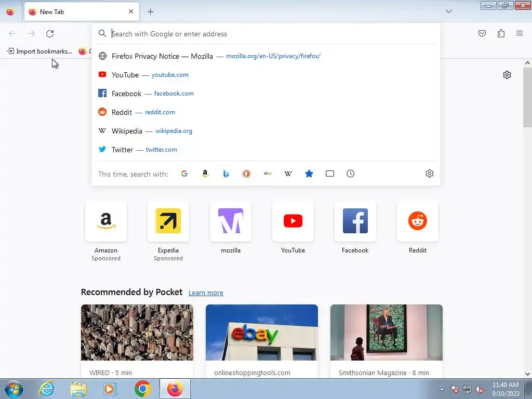Open a new tab with plus button
The width and height of the screenshot is (532, 399).
pyautogui.click(x=150, y=12)
